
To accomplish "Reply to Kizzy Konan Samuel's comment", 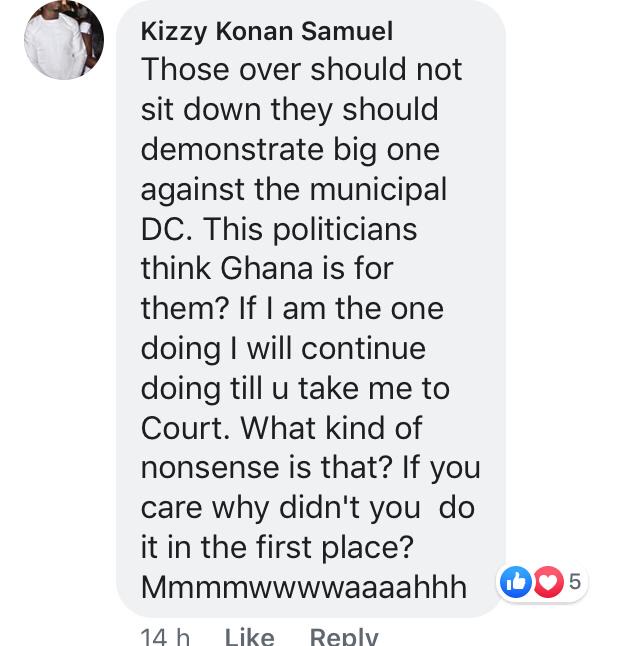I will coord(343,635).
